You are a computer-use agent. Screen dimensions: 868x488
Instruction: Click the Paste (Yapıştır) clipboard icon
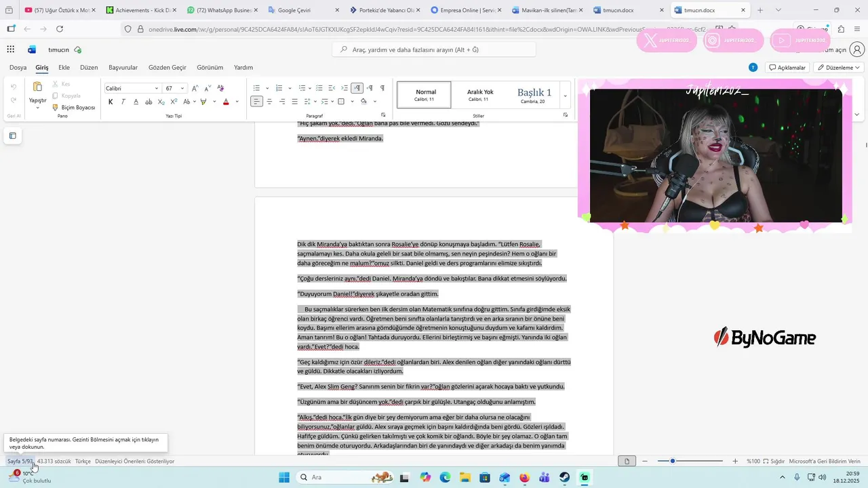click(38, 87)
